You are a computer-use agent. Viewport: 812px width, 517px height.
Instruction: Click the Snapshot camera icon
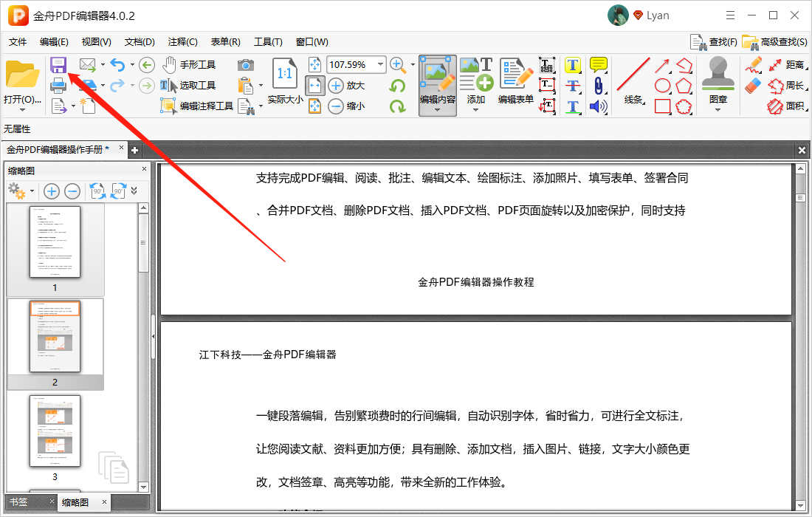click(246, 65)
